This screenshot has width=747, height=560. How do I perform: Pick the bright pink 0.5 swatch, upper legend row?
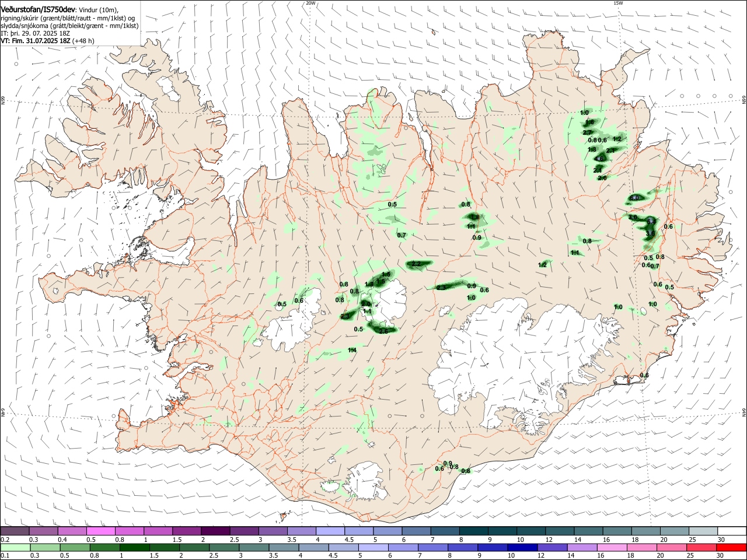[100, 531]
